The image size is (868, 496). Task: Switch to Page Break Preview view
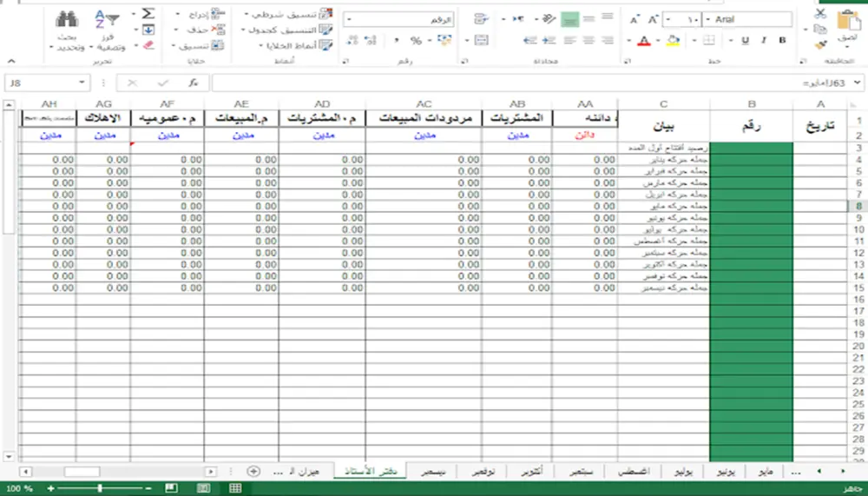tap(171, 487)
